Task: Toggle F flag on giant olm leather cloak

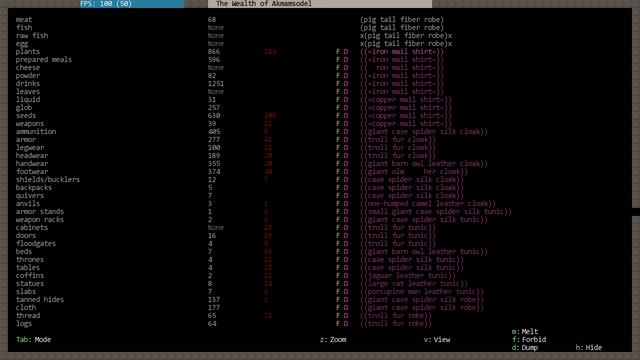Action: tap(338, 171)
